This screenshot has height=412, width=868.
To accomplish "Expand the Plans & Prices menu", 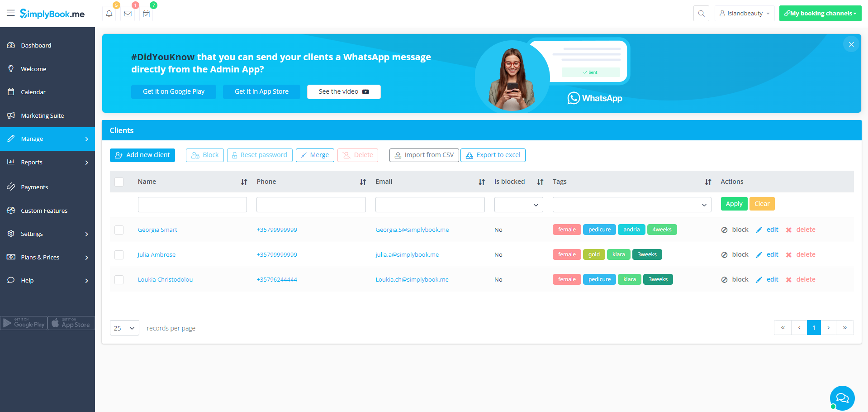I will tap(47, 257).
